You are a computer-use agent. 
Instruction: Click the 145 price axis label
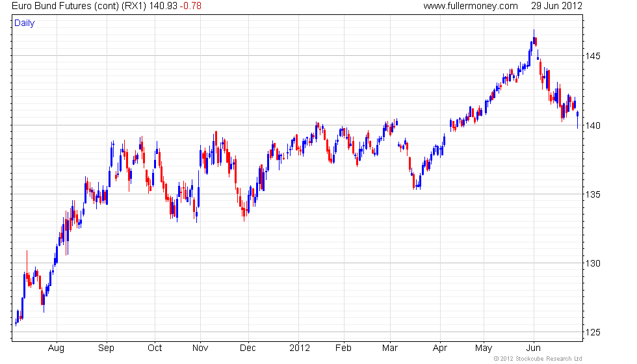[593, 56]
